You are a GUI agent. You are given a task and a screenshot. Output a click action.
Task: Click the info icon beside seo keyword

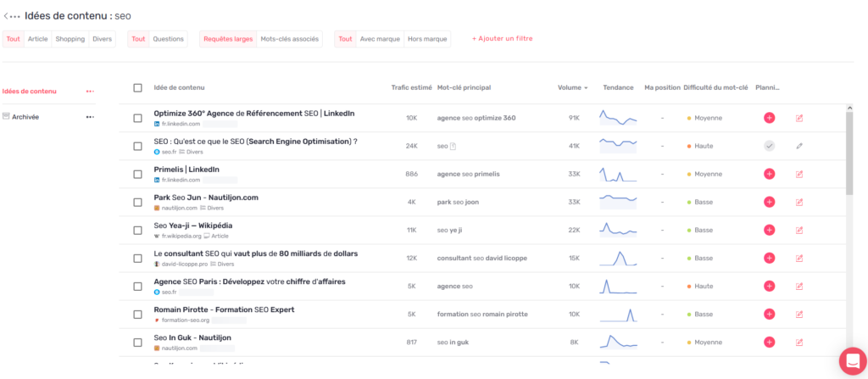pyautogui.click(x=453, y=147)
